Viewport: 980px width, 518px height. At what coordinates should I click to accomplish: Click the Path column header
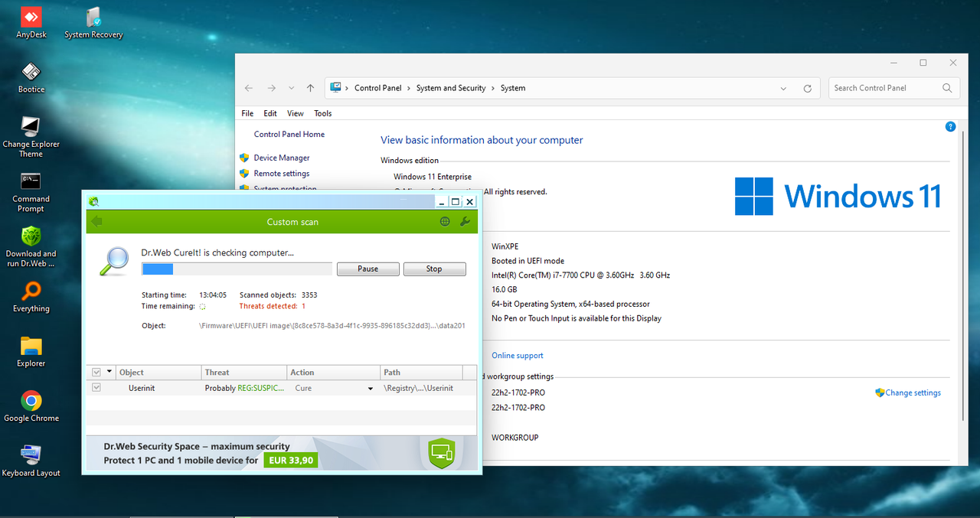pyautogui.click(x=421, y=373)
